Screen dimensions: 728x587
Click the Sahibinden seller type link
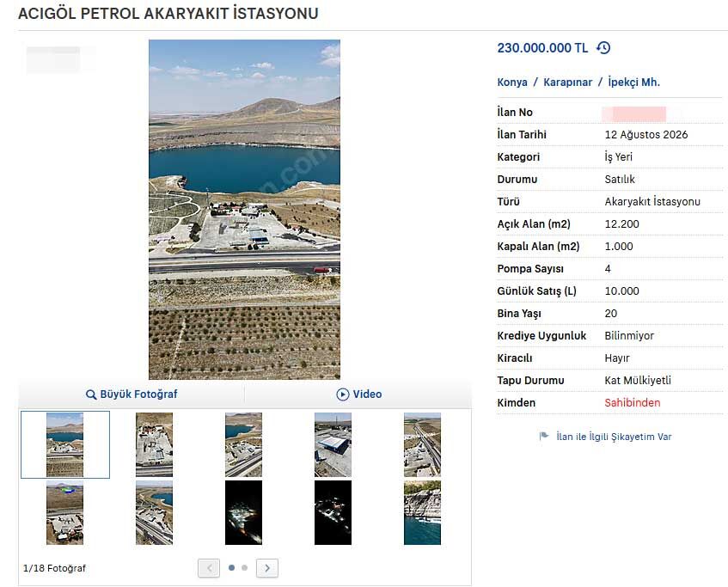633,402
